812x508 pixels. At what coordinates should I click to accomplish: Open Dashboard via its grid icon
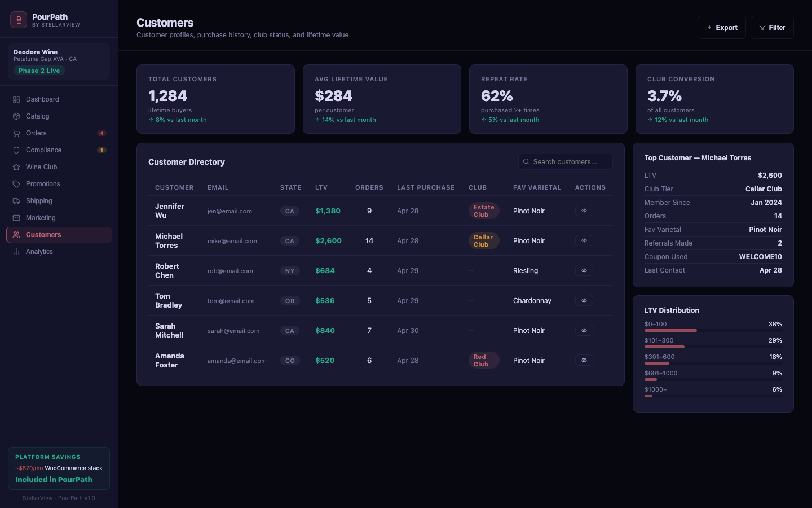(16, 99)
